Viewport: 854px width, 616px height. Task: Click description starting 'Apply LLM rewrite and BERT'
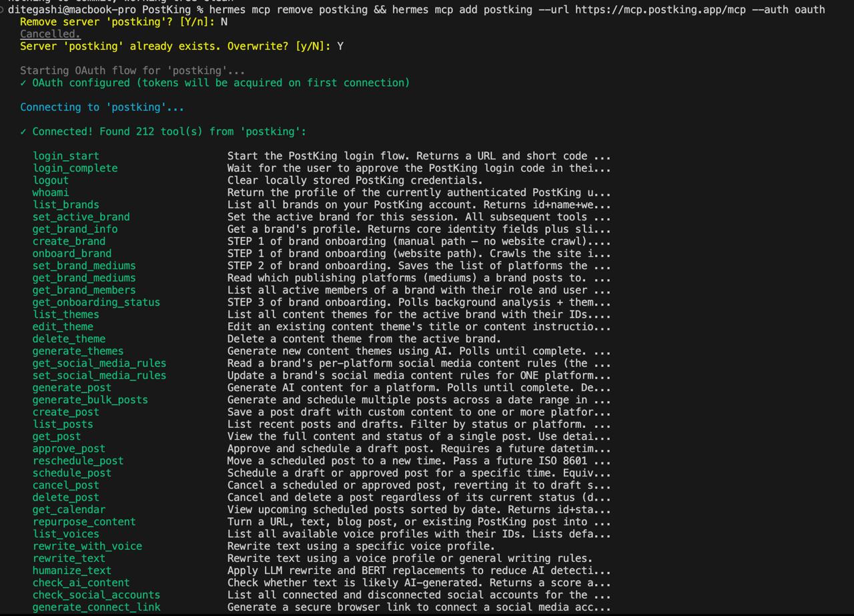coord(419,570)
